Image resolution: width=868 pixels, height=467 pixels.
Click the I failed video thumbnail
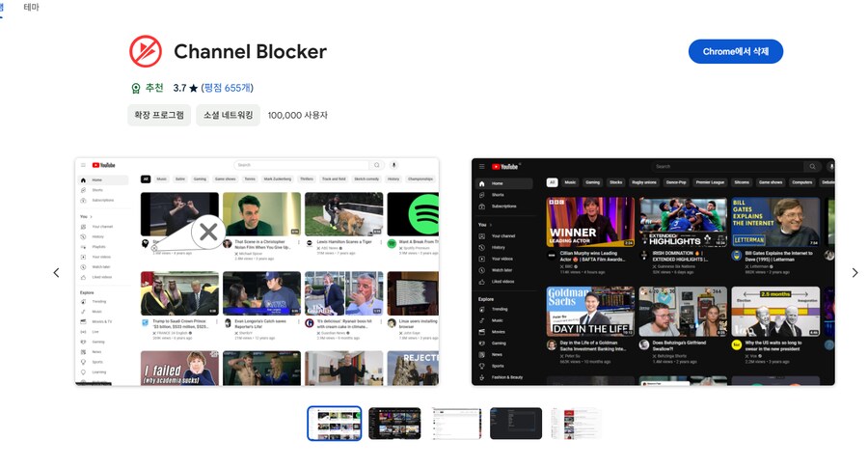coord(179,368)
